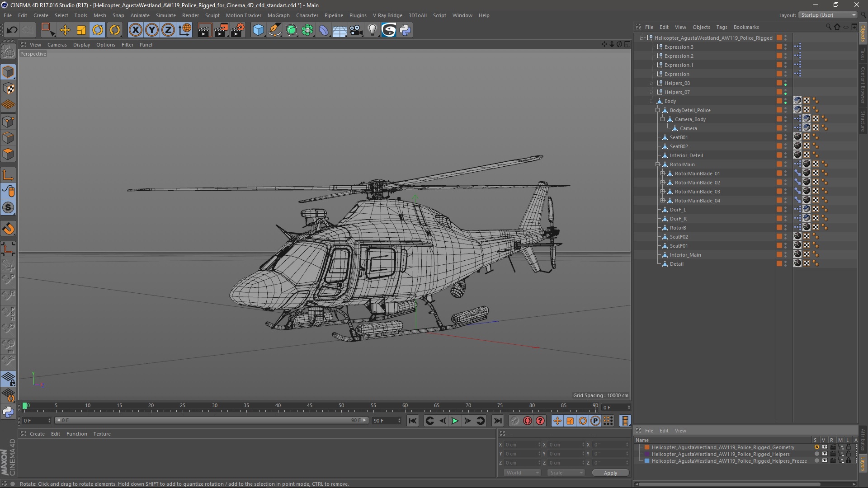Click Record Active Objects key button
The image size is (868, 488).
(515, 421)
